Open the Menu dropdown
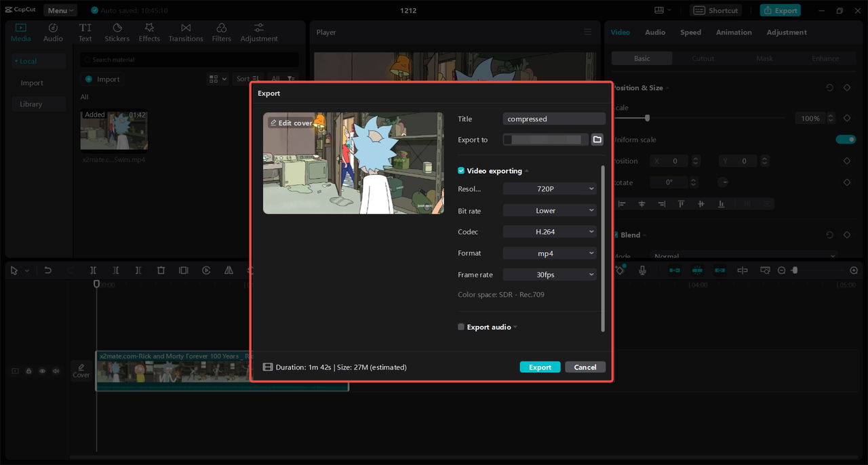The image size is (868, 465). tap(60, 10)
